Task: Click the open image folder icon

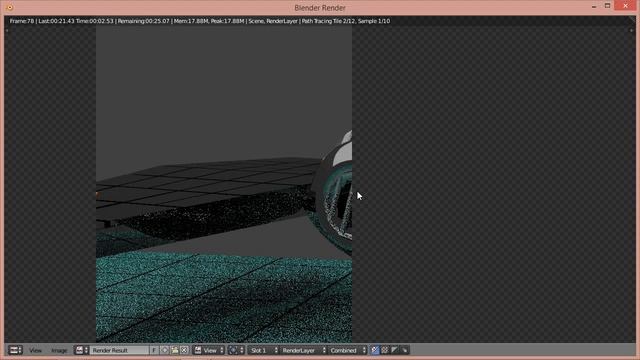Action: [x=174, y=350]
